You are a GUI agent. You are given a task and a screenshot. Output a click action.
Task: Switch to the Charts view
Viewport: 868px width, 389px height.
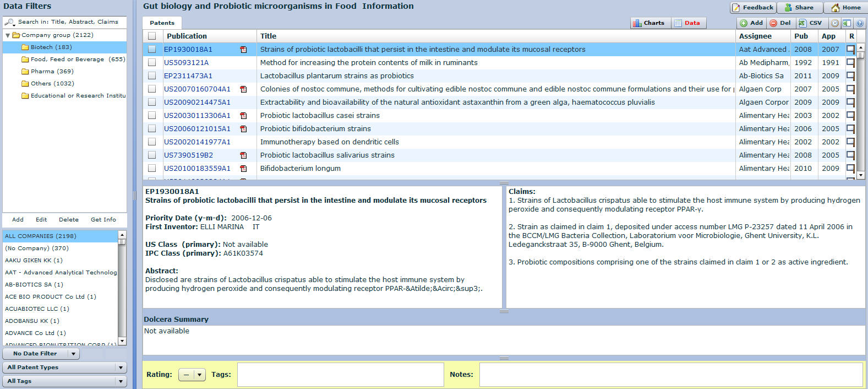tap(648, 23)
